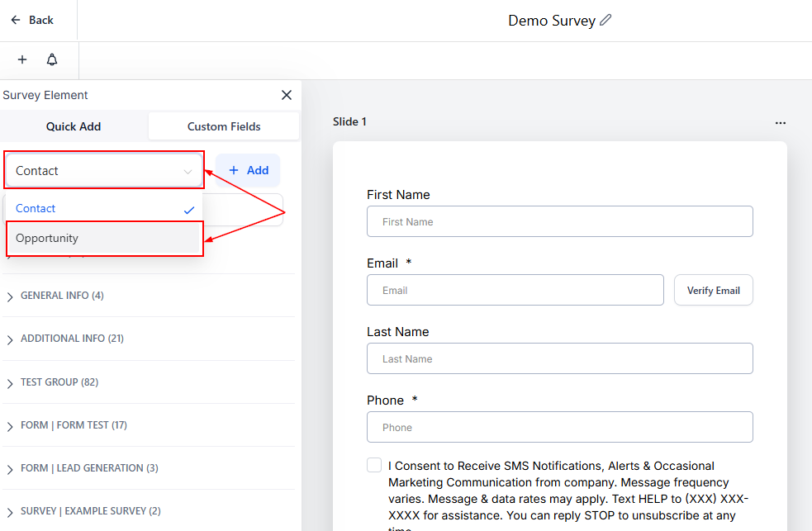Screen dimensions: 812x531
Task: Switch to the Custom Fields tab
Action: (224, 126)
